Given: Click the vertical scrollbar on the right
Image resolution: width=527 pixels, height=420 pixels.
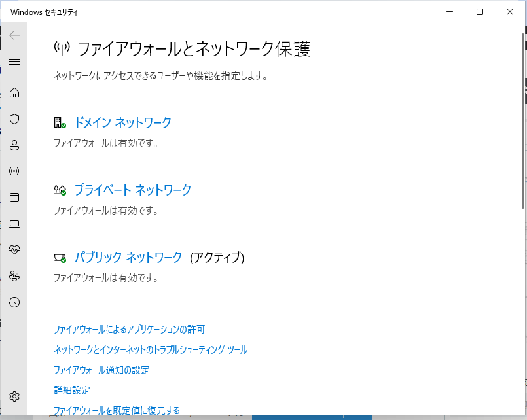Looking at the screenshot, I should click(x=523, y=121).
